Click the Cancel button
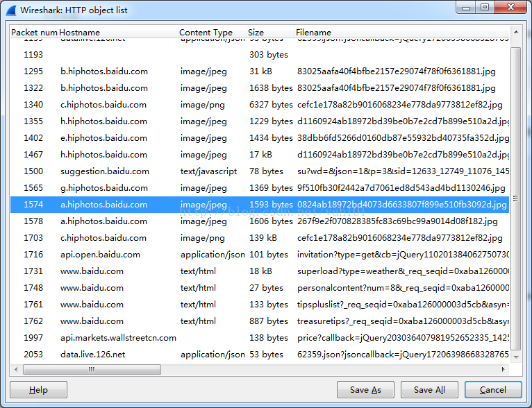The height and width of the screenshot is (408, 532). [x=493, y=390]
